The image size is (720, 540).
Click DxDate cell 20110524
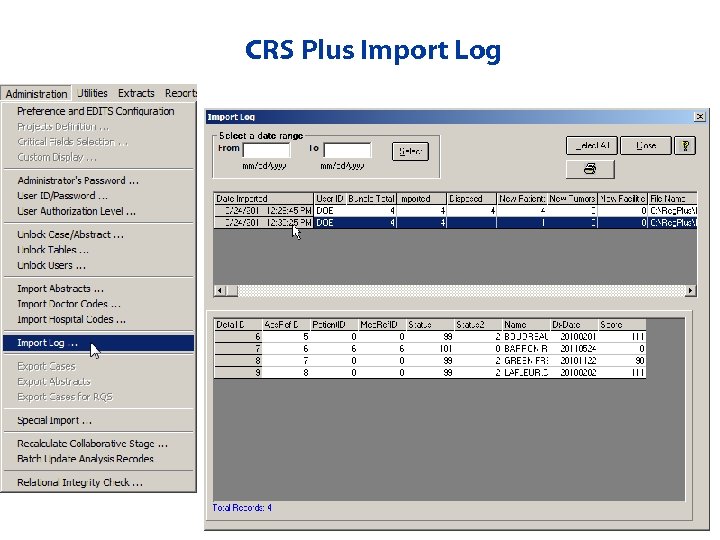click(574, 349)
